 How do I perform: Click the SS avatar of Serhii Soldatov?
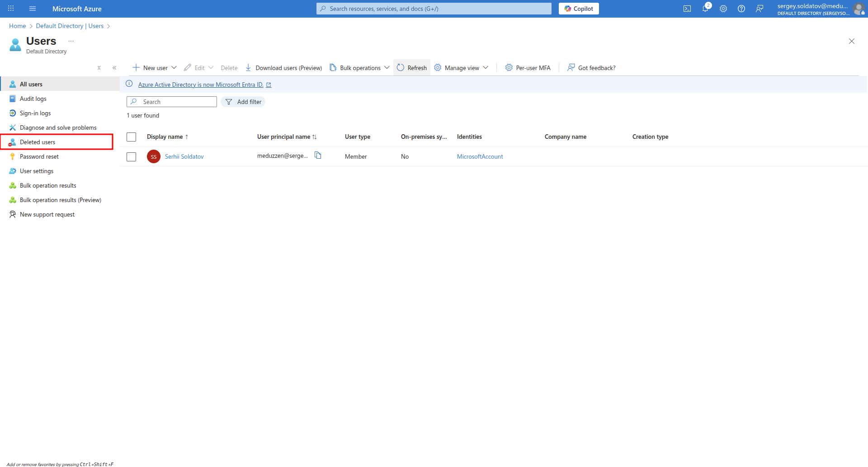[154, 156]
